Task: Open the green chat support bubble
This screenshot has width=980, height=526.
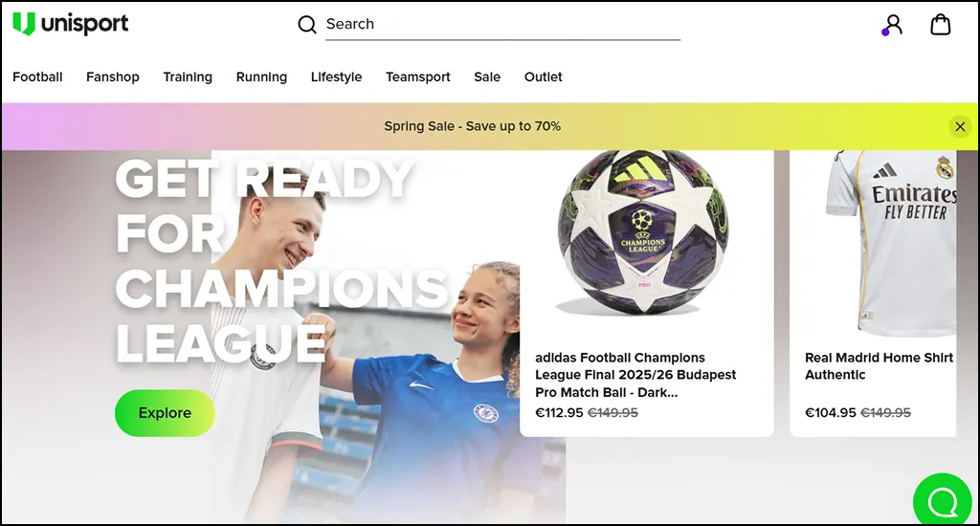Action: (942, 501)
